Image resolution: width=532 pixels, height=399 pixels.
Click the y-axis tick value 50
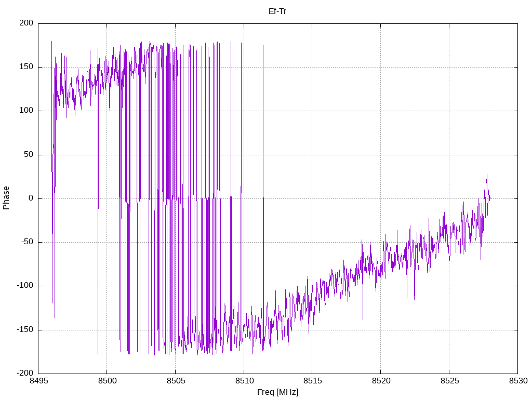coord(29,154)
